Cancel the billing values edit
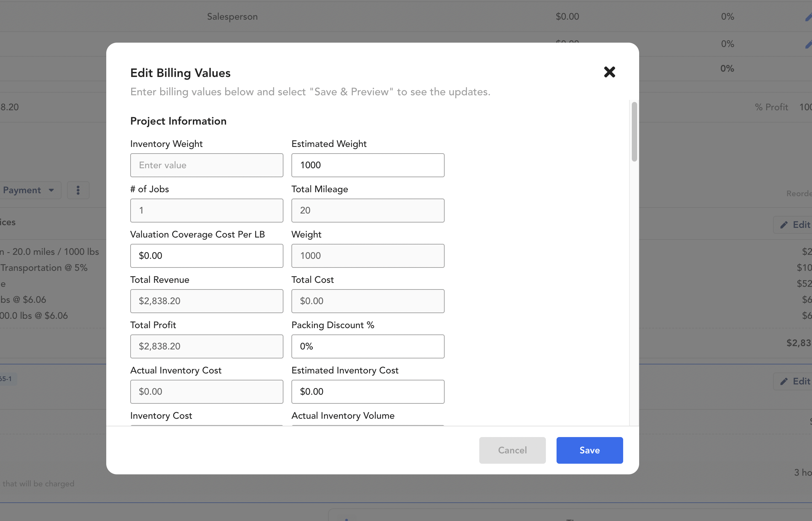Image resolution: width=812 pixels, height=521 pixels. (512, 450)
